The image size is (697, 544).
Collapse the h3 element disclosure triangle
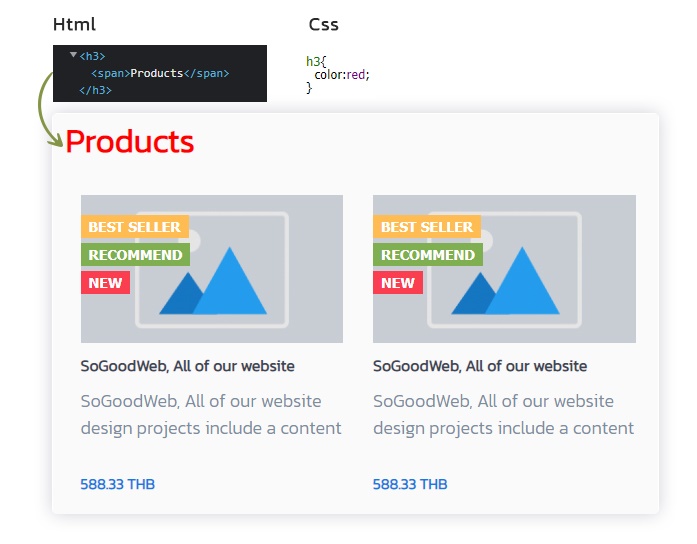73,55
